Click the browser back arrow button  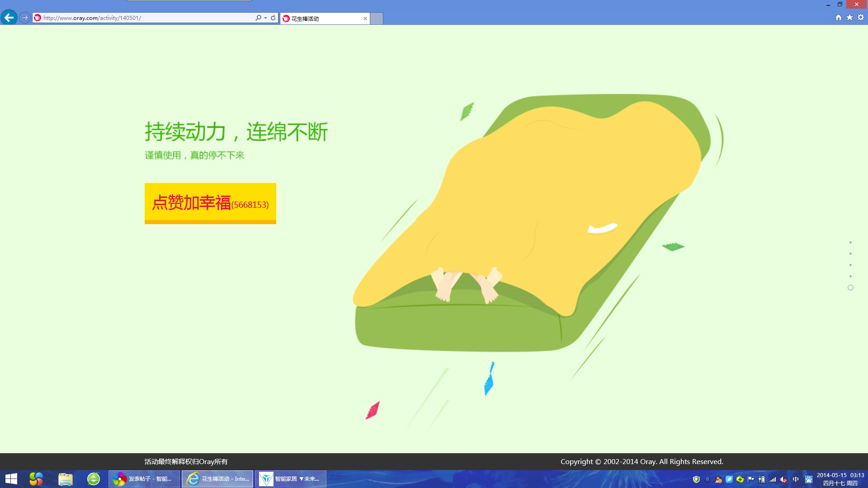(9, 18)
